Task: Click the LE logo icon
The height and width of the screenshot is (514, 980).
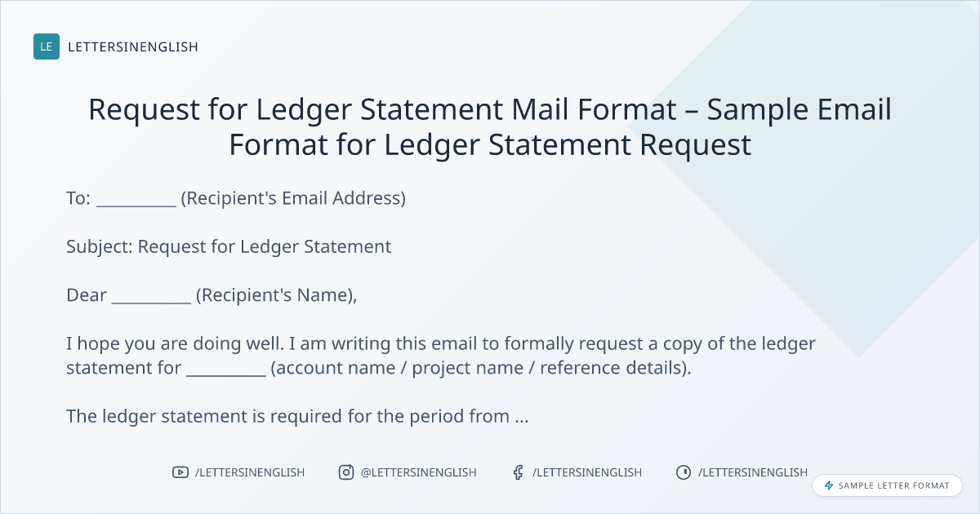Action: point(47,47)
